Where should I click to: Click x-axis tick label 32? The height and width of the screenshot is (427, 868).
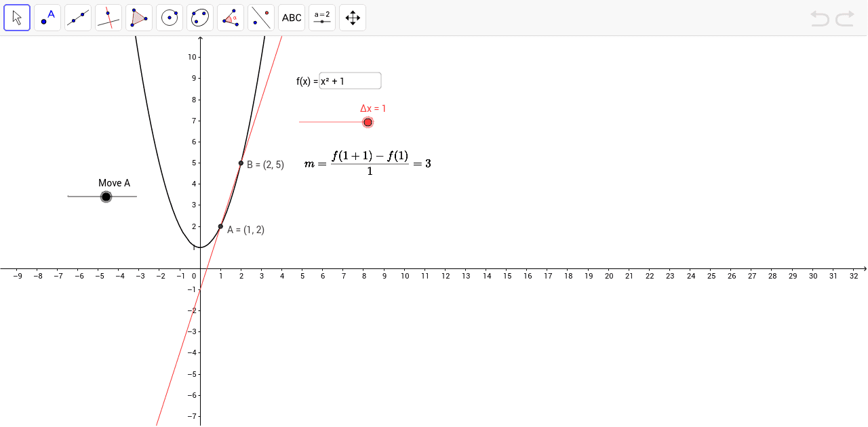(x=854, y=276)
